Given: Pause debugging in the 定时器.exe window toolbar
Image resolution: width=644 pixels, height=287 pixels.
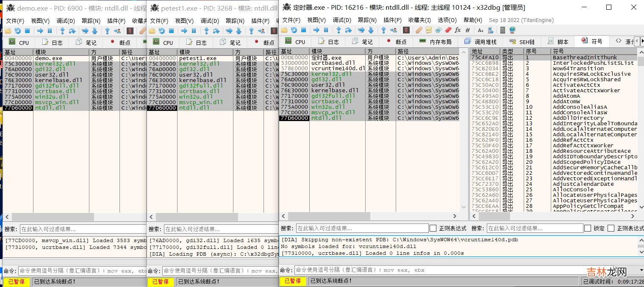Looking at the screenshot, I should click(x=326, y=30).
